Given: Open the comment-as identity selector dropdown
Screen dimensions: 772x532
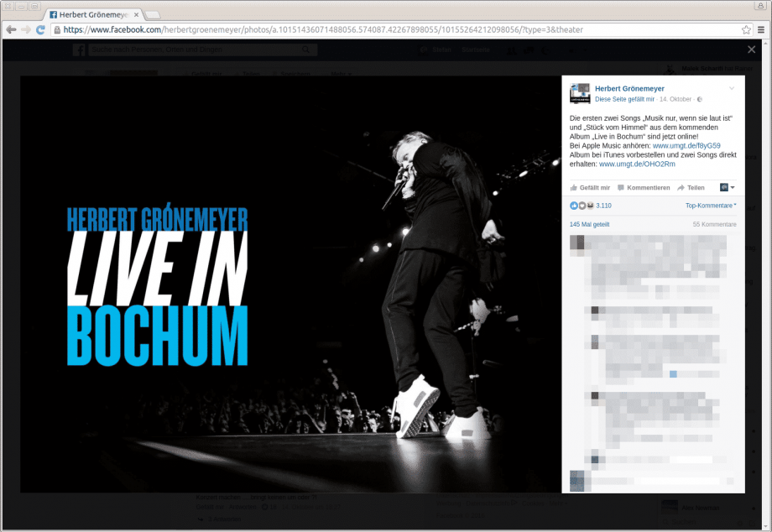Looking at the screenshot, I should point(727,187).
